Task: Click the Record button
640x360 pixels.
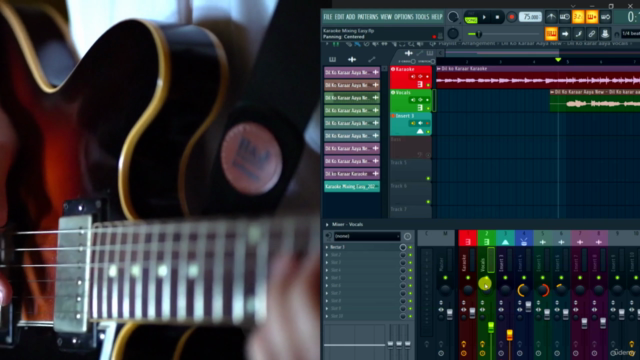Action: [511, 17]
